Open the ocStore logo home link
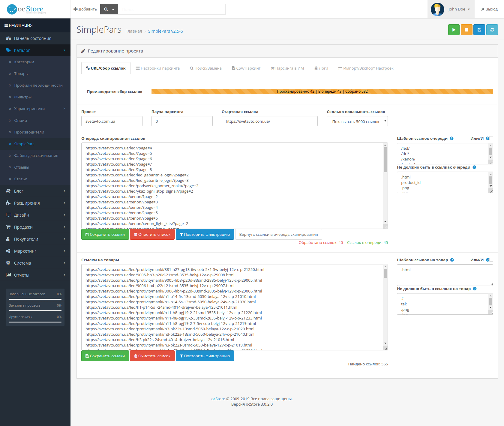This screenshot has width=504, height=426. click(x=26, y=9)
